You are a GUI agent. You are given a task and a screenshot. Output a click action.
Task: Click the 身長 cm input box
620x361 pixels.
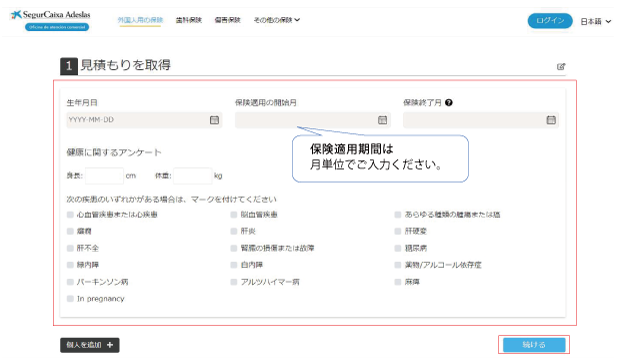click(x=104, y=176)
